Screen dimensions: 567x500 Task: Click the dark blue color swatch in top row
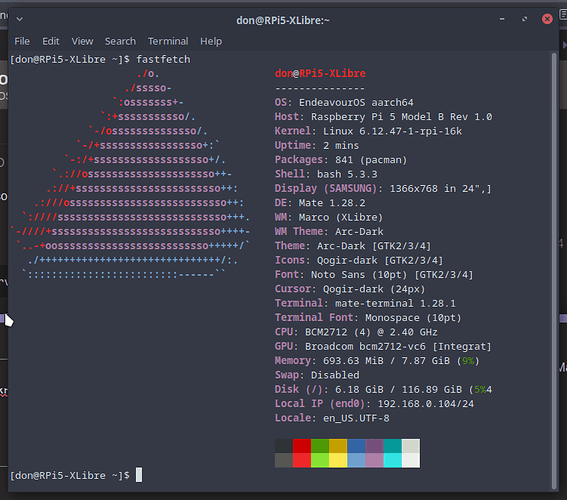tap(357, 446)
